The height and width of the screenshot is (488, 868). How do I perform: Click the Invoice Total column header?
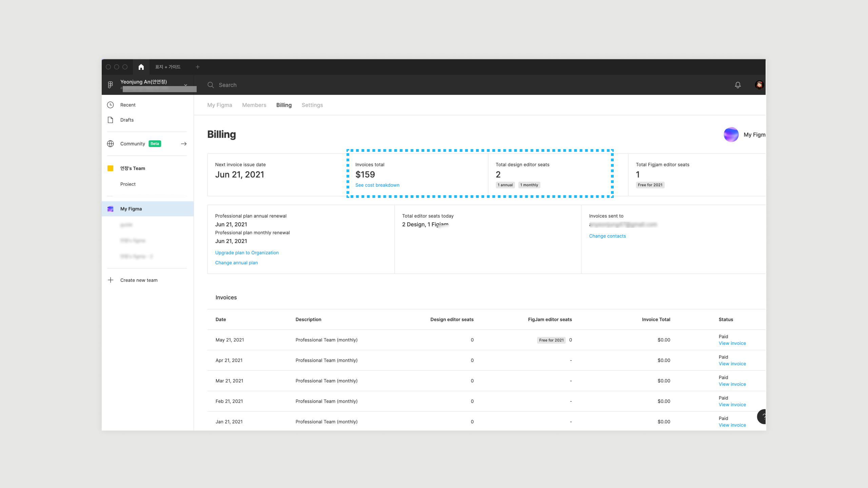[x=656, y=320]
